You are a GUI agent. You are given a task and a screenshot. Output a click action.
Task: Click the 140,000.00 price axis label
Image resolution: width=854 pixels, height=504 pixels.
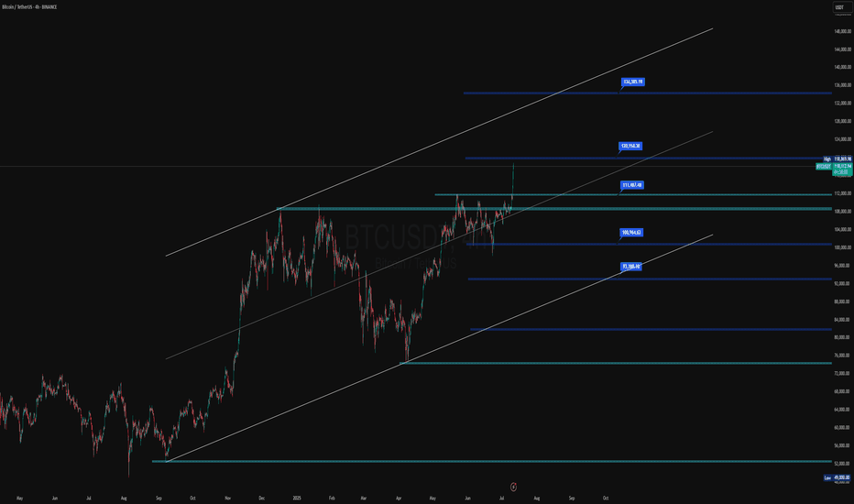coord(843,68)
